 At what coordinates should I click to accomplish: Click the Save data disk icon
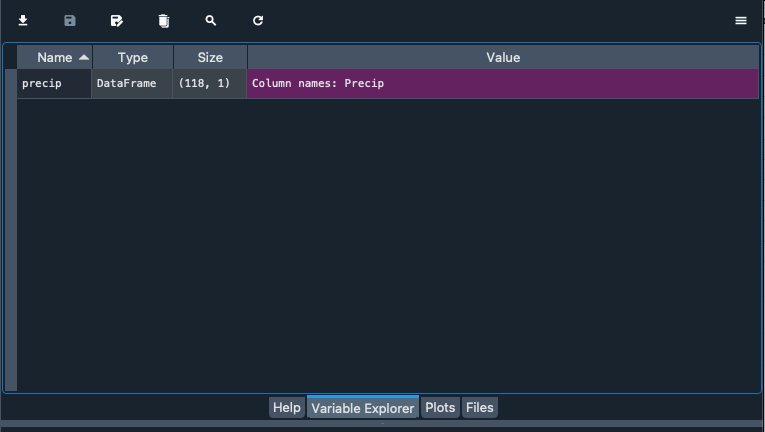coord(70,20)
